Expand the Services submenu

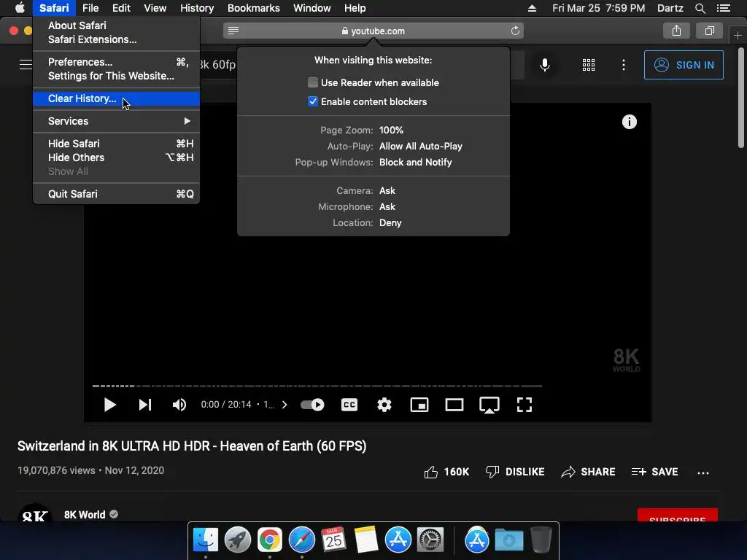click(x=116, y=121)
